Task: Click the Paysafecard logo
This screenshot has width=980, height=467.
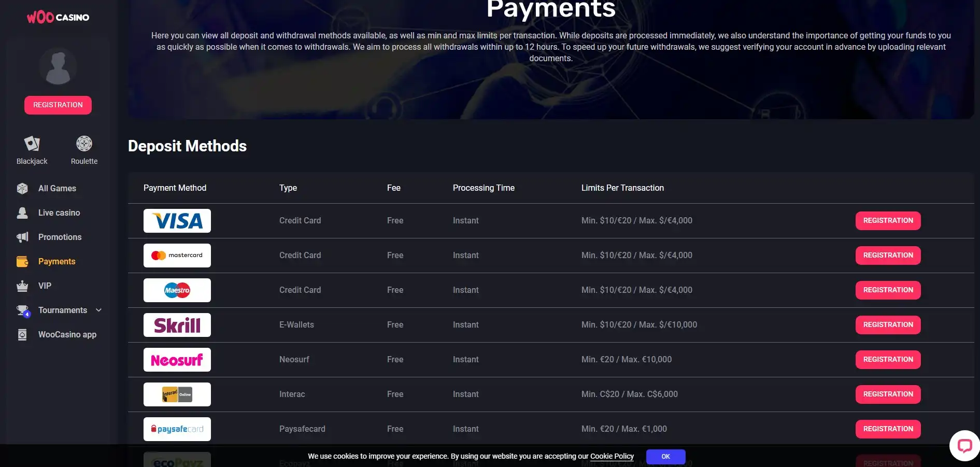Action: click(177, 429)
